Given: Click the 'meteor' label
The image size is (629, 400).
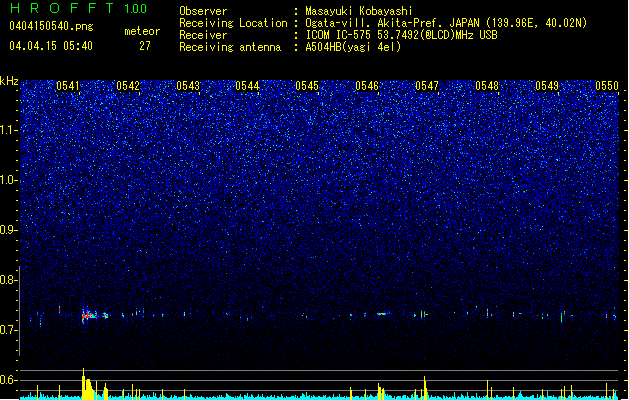Looking at the screenshot, I should coord(142,31).
